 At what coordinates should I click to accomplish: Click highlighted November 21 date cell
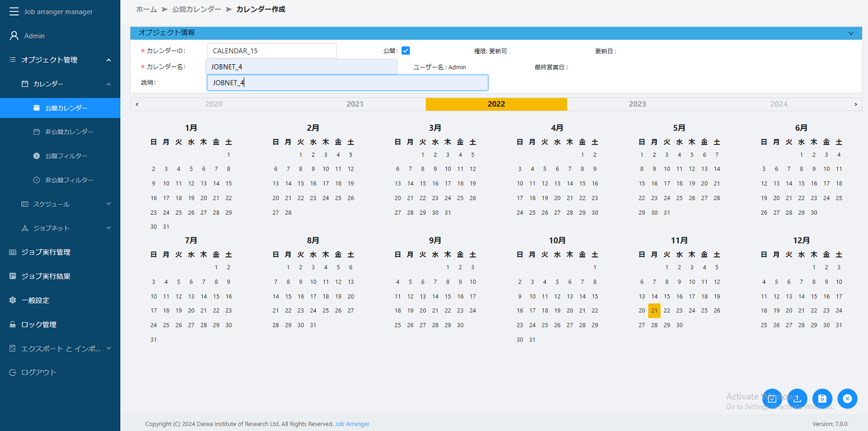(654, 311)
